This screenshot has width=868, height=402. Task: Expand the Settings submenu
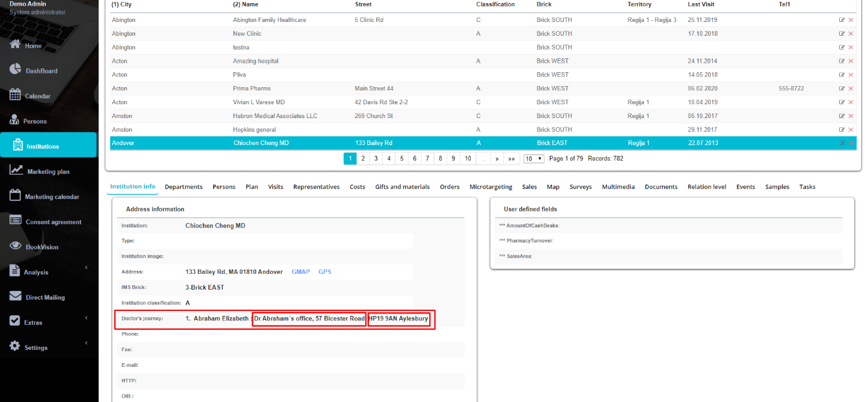coord(86,344)
